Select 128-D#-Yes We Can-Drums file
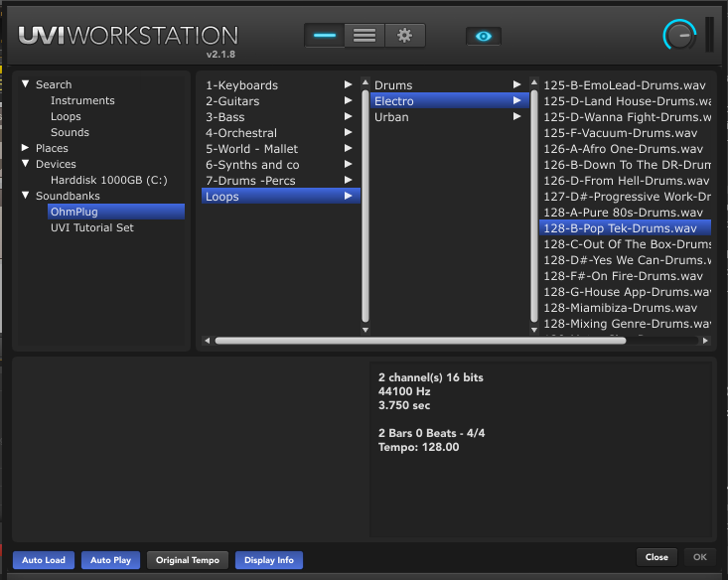The image size is (728, 580). click(625, 259)
